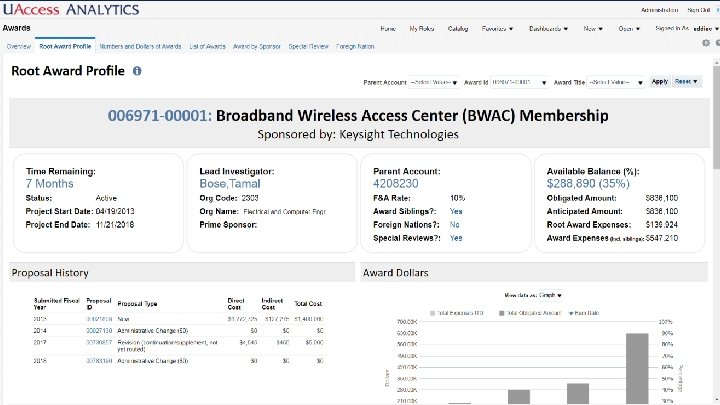Go to the Award by Sponsor tab

point(257,46)
